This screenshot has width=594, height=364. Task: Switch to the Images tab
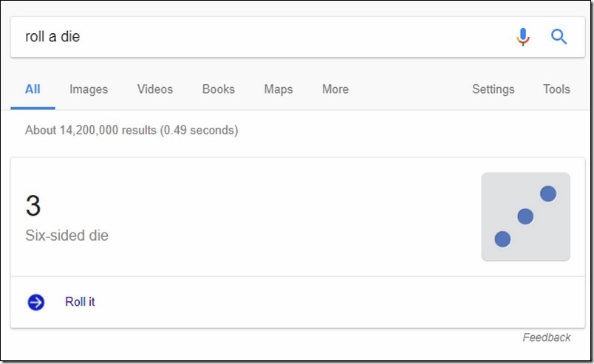click(x=89, y=89)
